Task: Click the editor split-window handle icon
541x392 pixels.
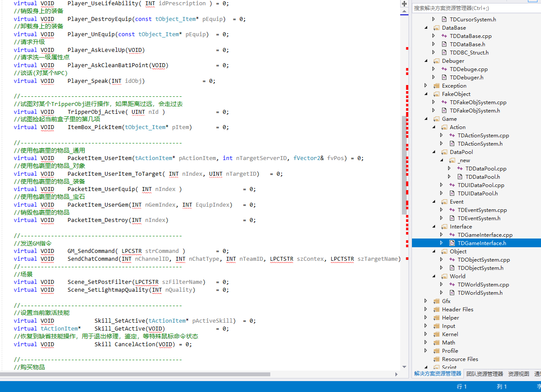Action: [x=404, y=3]
